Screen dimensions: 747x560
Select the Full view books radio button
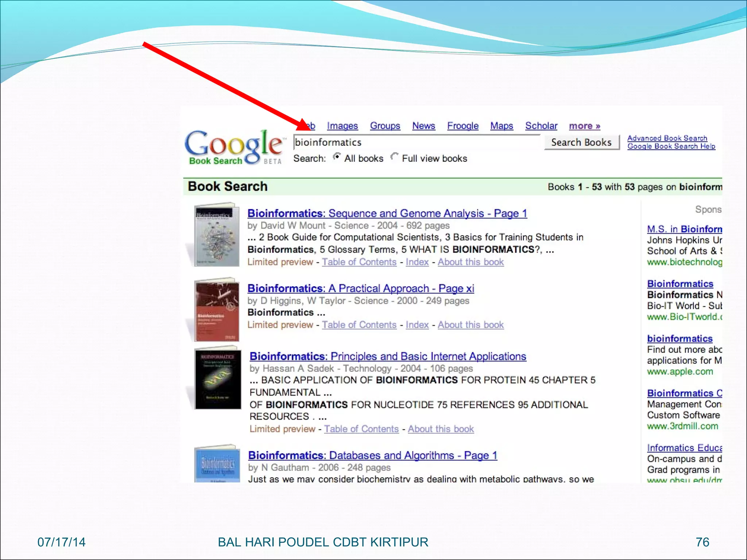click(394, 157)
